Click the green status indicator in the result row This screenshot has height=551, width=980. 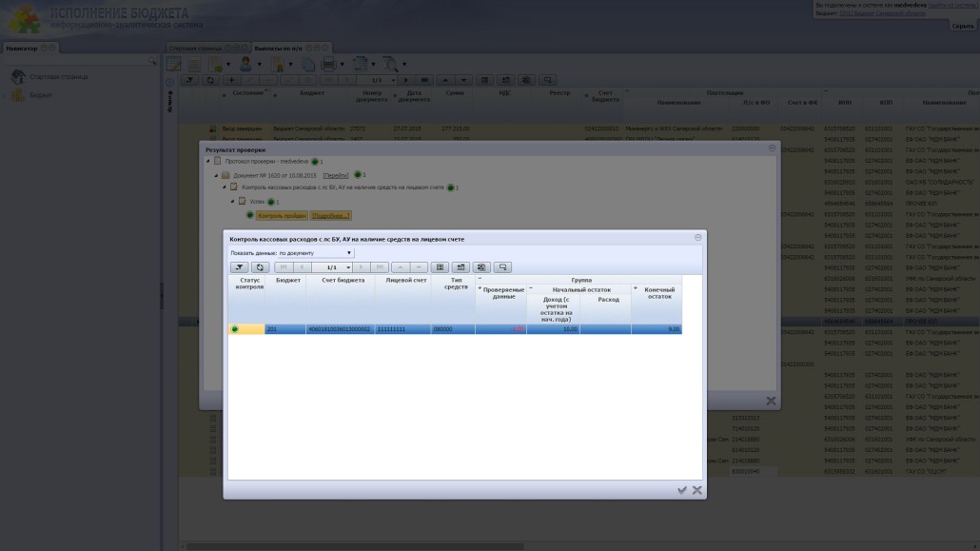click(x=235, y=329)
